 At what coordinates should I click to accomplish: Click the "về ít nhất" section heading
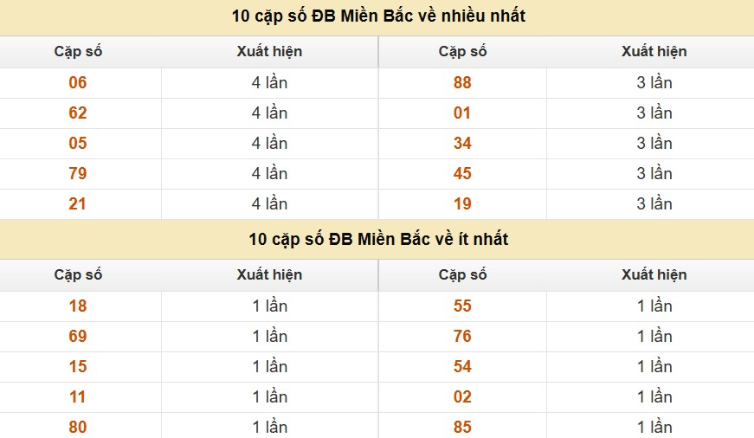click(378, 239)
